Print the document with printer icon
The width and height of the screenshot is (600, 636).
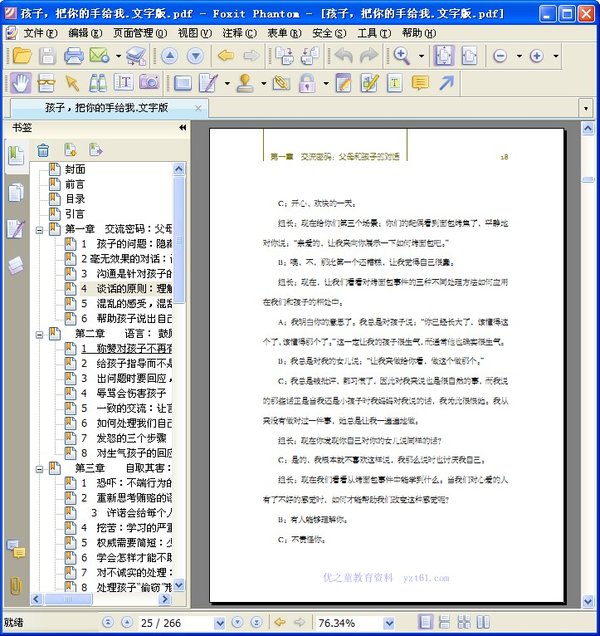pos(73,56)
